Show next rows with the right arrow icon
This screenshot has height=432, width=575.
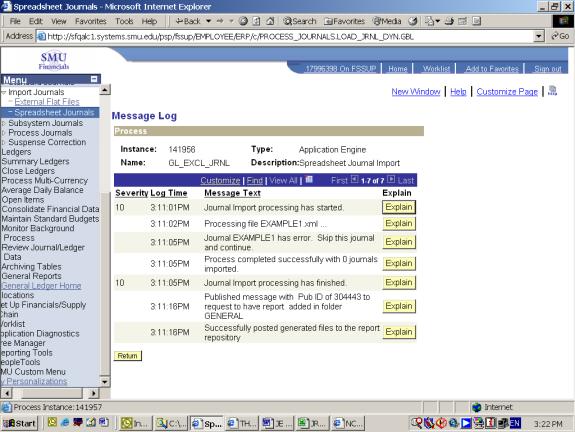[x=391, y=179]
